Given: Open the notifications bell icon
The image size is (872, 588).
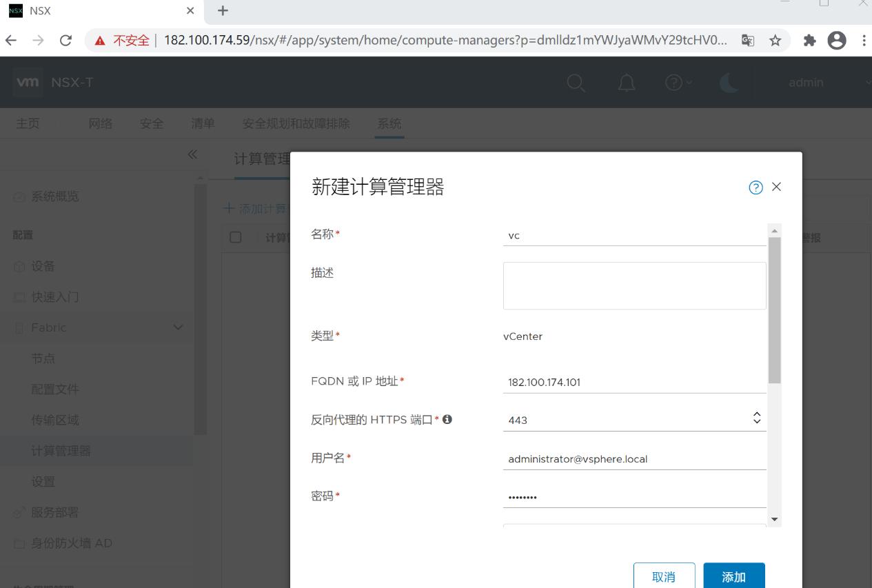Looking at the screenshot, I should coord(627,83).
